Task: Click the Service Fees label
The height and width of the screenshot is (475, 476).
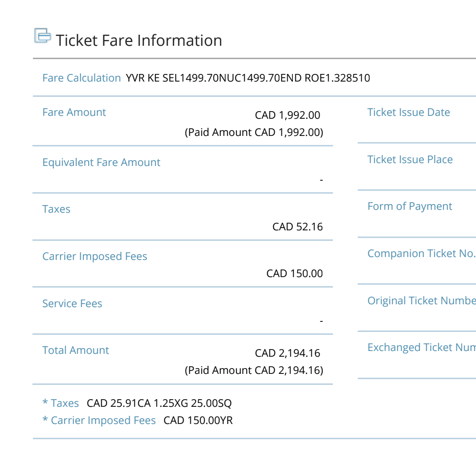Action: click(x=72, y=303)
